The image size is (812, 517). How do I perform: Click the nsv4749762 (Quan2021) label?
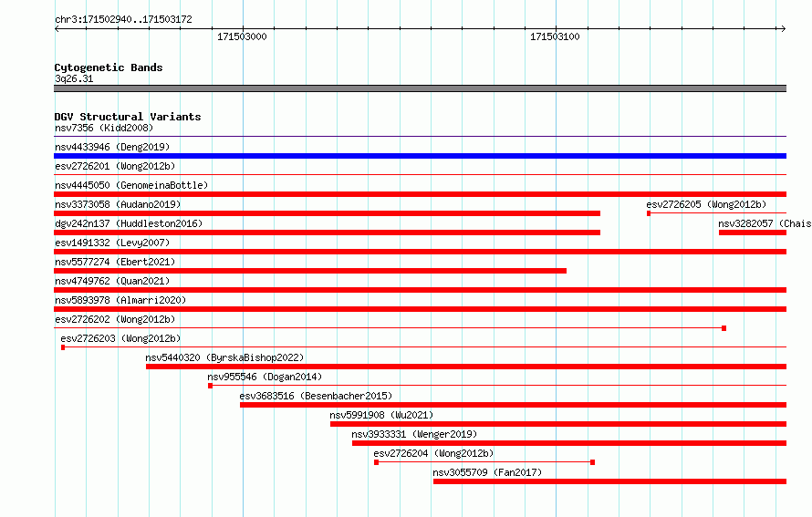(112, 281)
